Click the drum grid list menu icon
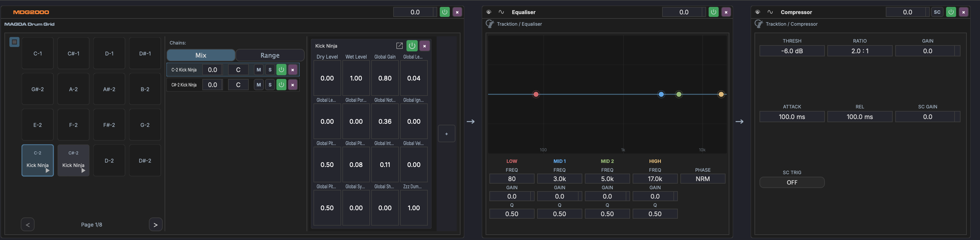The image size is (980, 240). pyautogui.click(x=14, y=42)
